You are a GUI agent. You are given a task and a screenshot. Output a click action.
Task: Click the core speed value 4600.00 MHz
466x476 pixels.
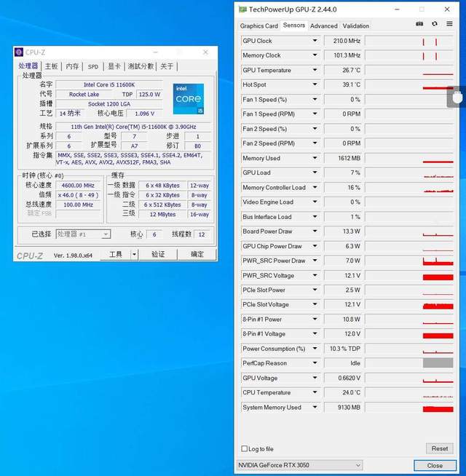78,185
